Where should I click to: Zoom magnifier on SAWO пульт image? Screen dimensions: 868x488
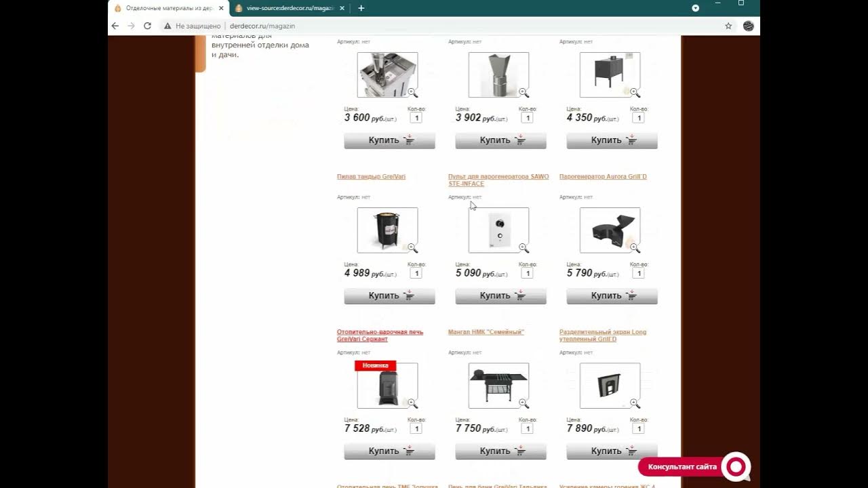[524, 248]
